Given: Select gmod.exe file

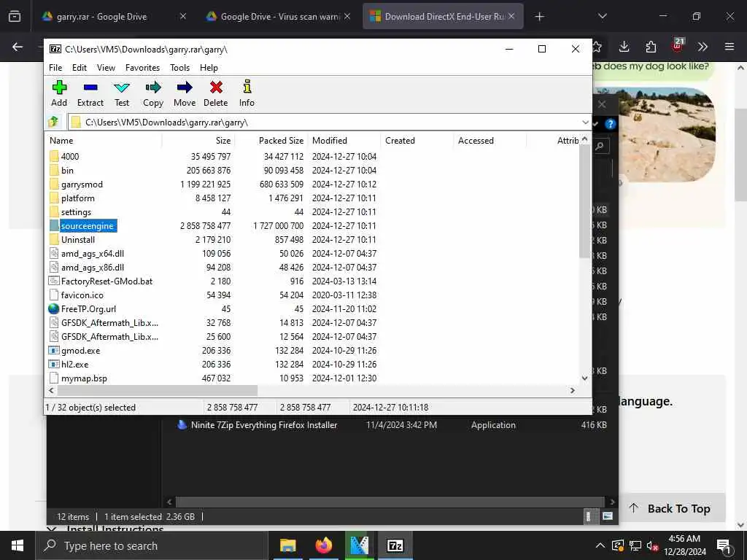Looking at the screenshot, I should tap(80, 351).
